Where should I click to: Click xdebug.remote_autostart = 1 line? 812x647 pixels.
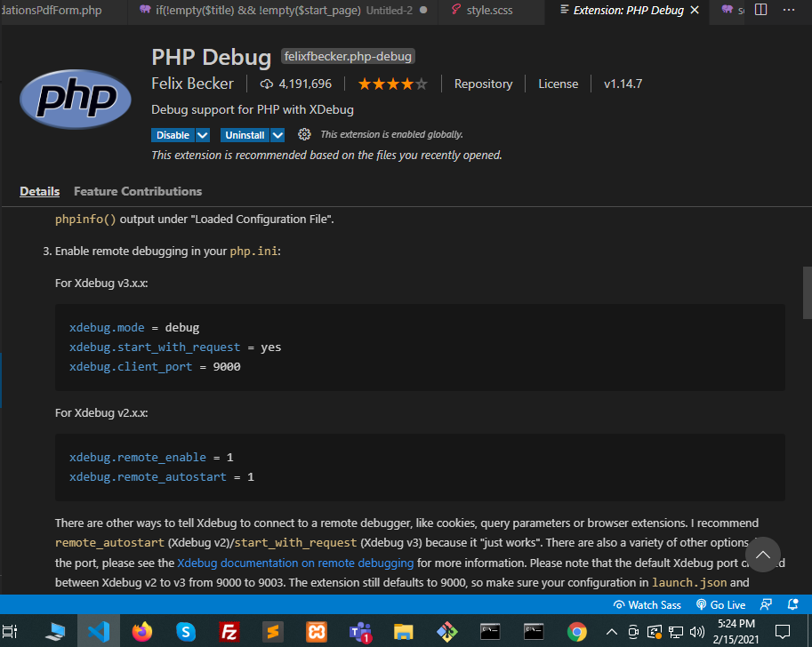point(162,477)
